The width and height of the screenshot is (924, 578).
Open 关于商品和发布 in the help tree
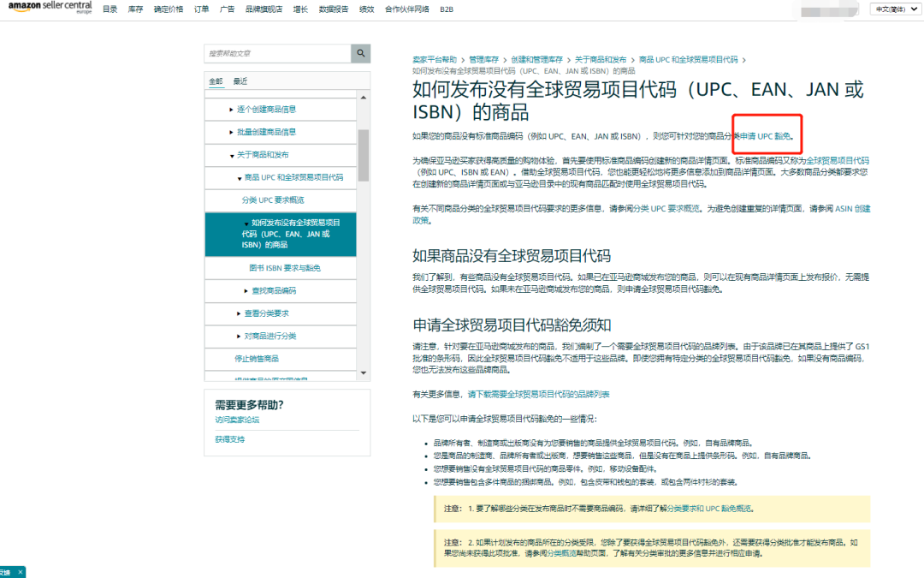click(263, 154)
